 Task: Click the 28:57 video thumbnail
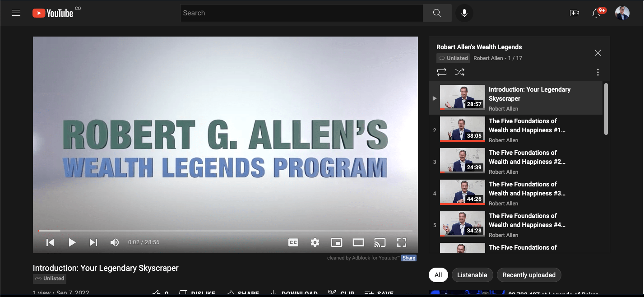[x=463, y=97]
